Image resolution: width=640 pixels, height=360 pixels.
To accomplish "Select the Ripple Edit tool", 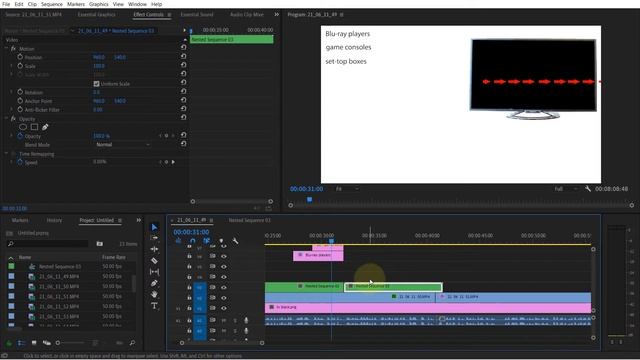I will point(154,249).
